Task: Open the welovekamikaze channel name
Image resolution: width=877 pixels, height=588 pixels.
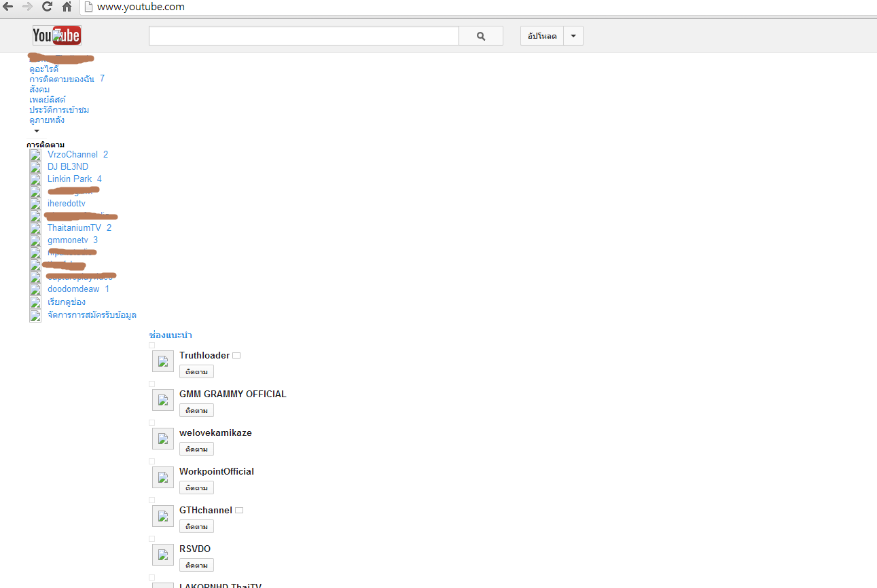Action: (x=215, y=433)
